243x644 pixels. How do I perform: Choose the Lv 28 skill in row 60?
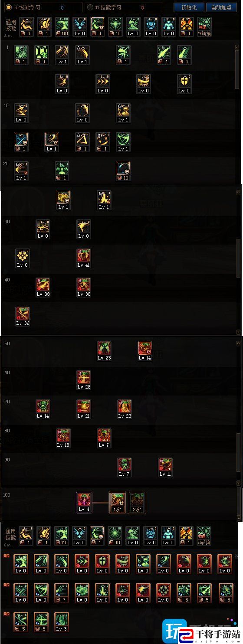click(x=83, y=380)
